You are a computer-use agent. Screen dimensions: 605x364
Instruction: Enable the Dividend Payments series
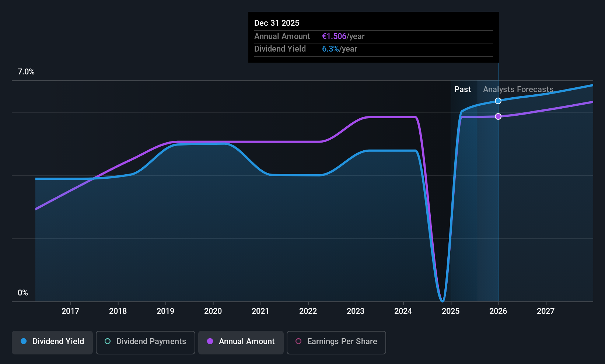(x=145, y=342)
